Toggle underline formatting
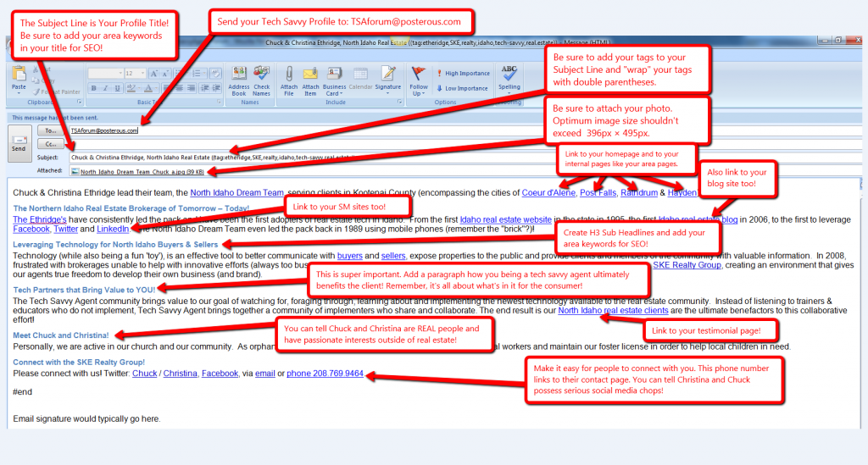The image size is (868, 465). pyautogui.click(x=117, y=88)
